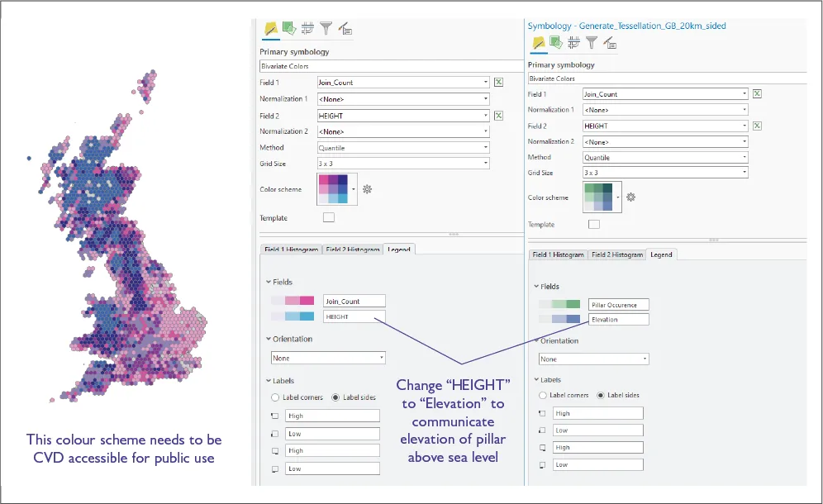Open Grid Size 3 x 3 dropdown in right pane
Screen dimensions: 823x504
tap(665, 173)
